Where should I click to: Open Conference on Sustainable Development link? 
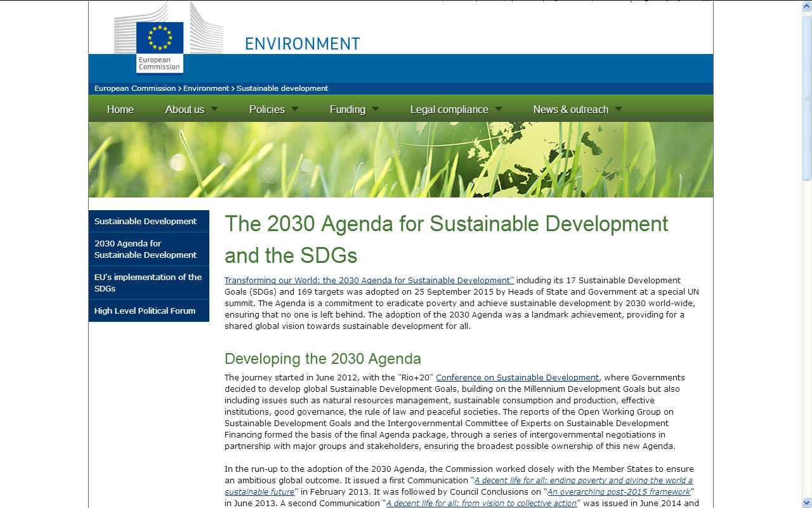(517, 377)
